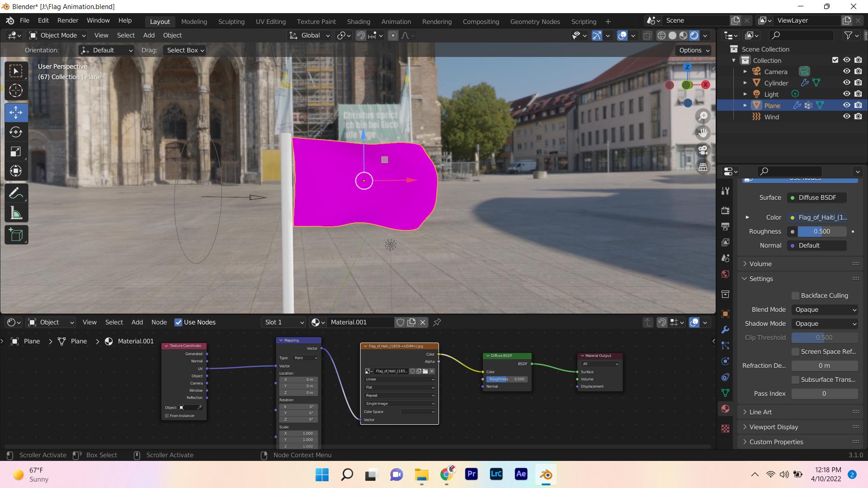Click Add menu in top bar

tap(147, 35)
